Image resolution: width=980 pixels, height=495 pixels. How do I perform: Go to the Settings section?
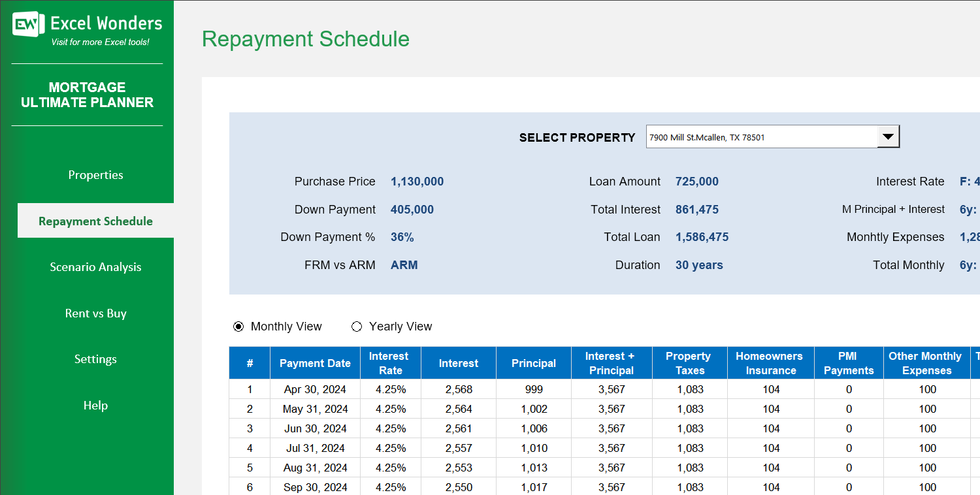[95, 359]
